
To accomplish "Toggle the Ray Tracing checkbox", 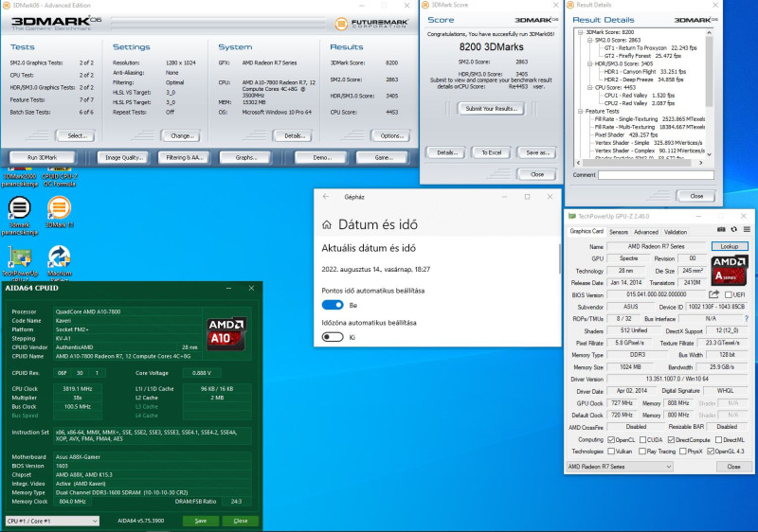I will pyautogui.click(x=642, y=452).
